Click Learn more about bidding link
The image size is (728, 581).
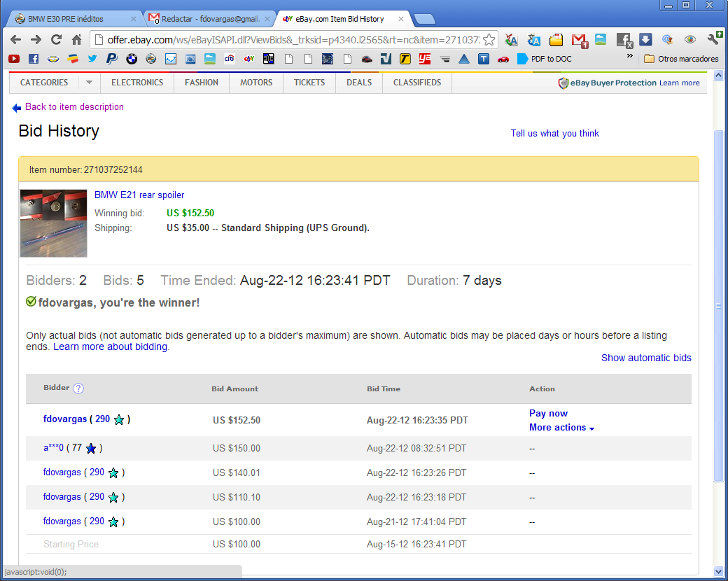coord(110,346)
